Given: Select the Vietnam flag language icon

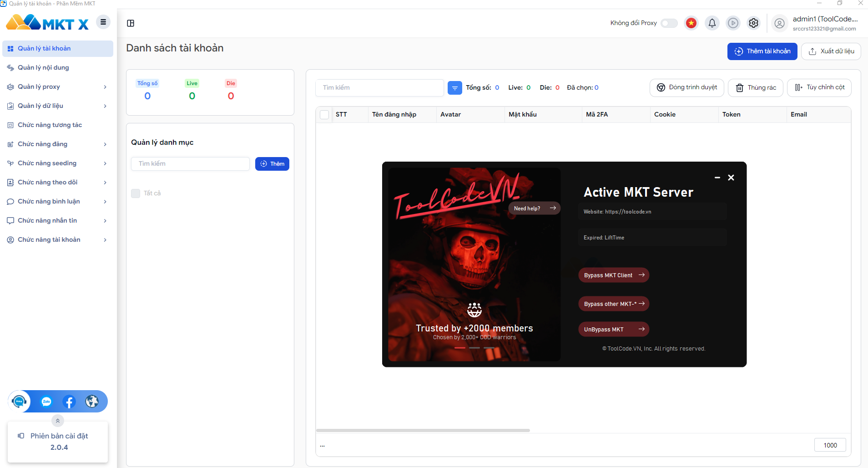Looking at the screenshot, I should coord(691,23).
